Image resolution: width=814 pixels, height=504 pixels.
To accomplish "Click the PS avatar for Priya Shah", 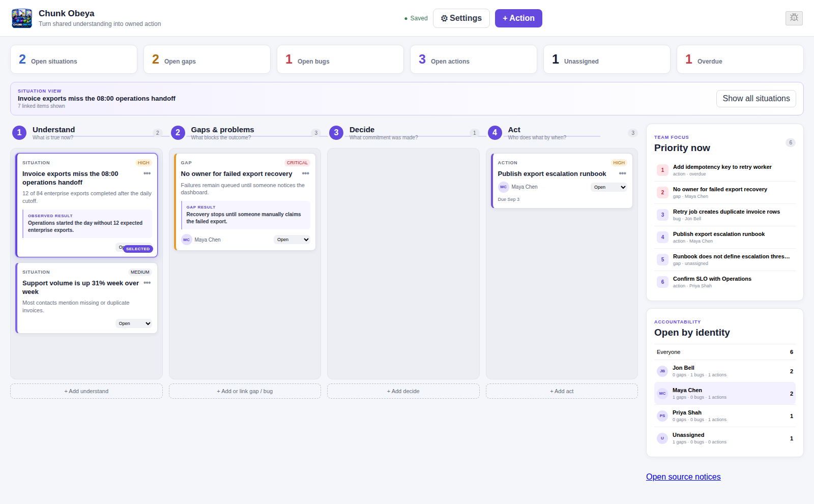I will point(662,416).
